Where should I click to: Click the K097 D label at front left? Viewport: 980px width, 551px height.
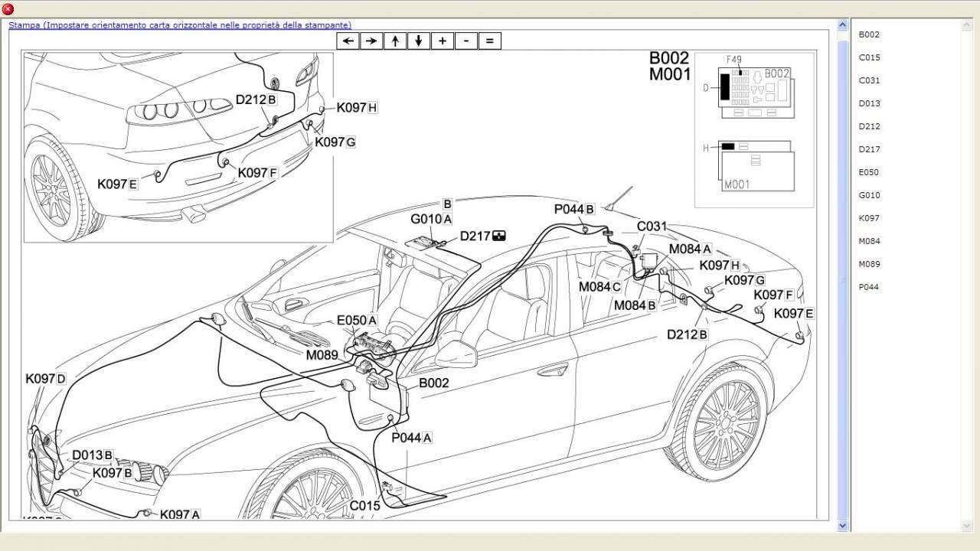(46, 379)
